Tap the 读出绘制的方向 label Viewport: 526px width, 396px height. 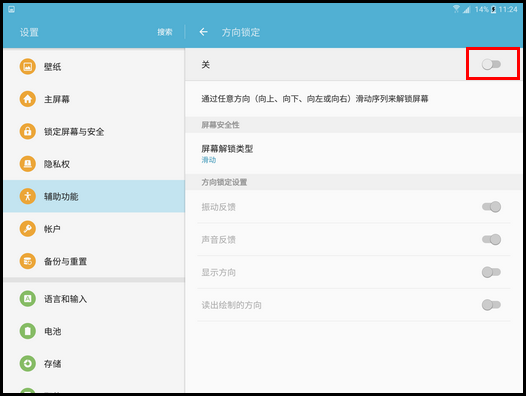[x=231, y=305]
